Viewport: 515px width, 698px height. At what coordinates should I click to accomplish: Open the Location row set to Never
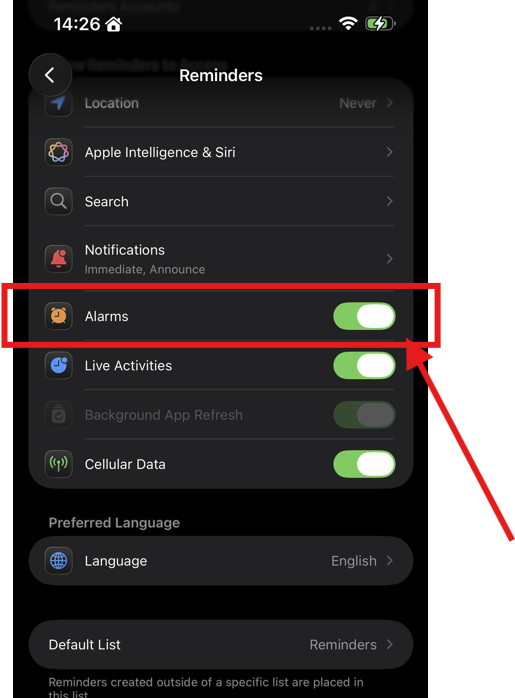221,103
